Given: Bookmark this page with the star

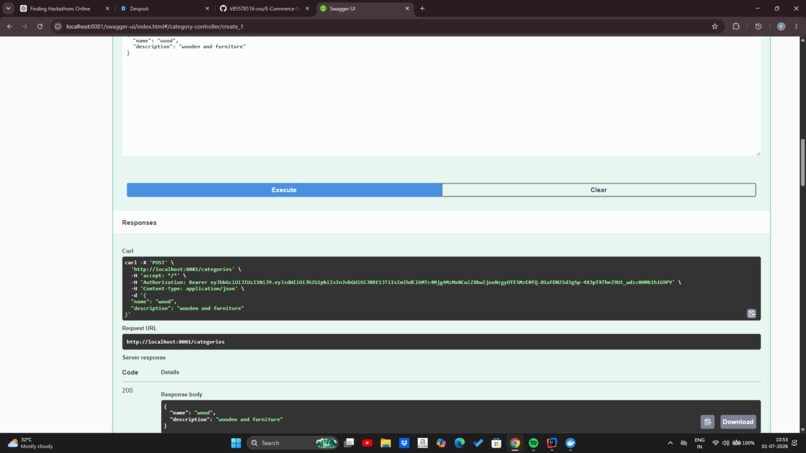Looking at the screenshot, I should pos(715,26).
